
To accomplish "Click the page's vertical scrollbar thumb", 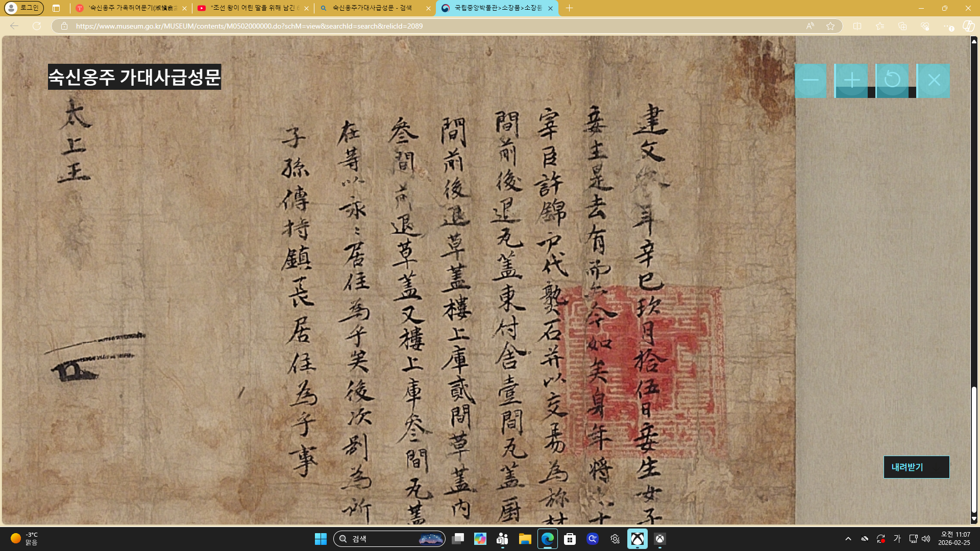I will [x=974, y=449].
